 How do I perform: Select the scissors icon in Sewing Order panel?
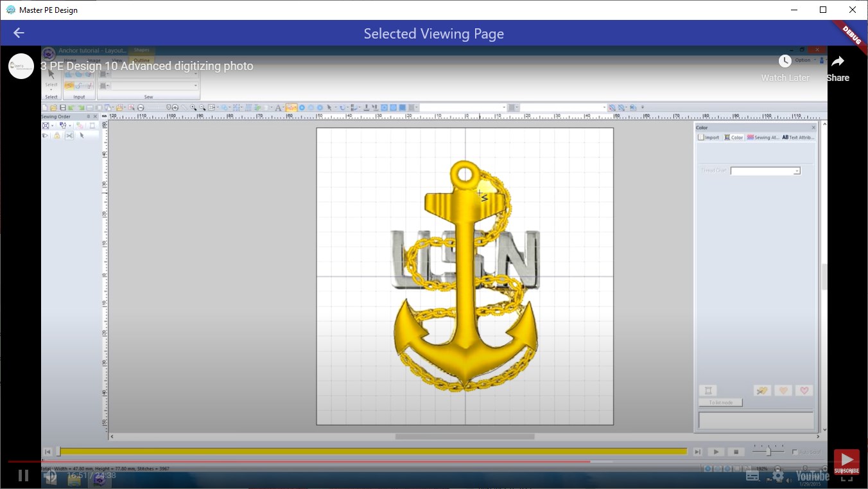click(x=69, y=135)
